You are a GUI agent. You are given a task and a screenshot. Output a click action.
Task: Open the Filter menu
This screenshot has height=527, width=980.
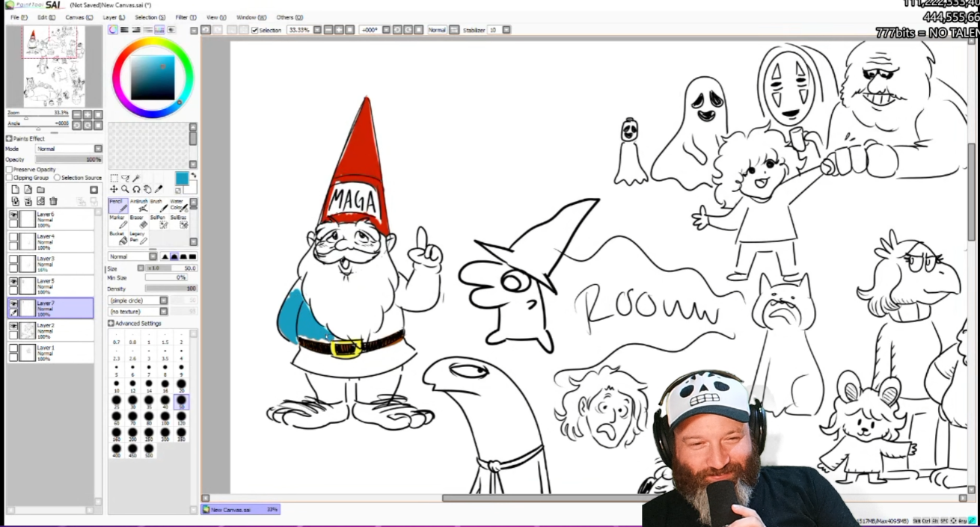click(x=186, y=17)
